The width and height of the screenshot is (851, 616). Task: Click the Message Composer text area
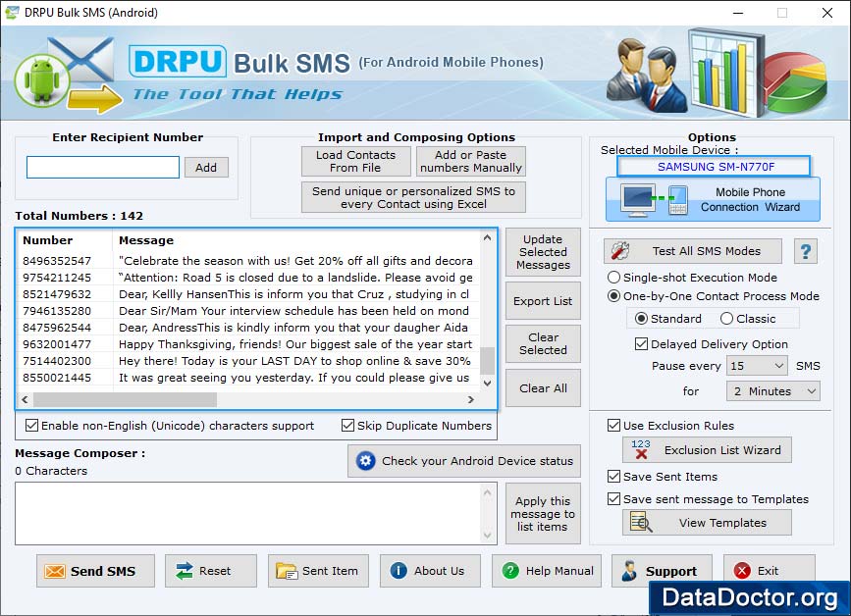(248, 514)
